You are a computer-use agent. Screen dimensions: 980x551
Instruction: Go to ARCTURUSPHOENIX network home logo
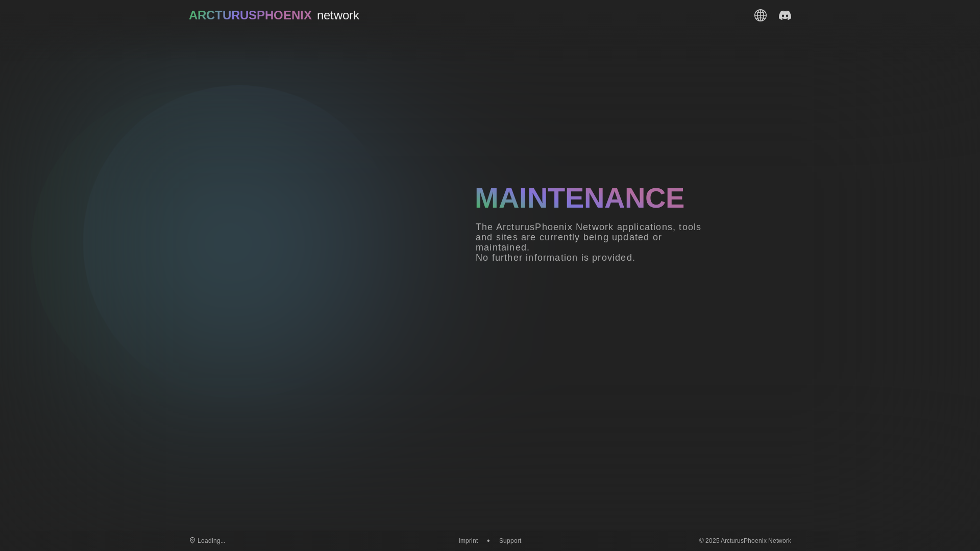tap(274, 15)
